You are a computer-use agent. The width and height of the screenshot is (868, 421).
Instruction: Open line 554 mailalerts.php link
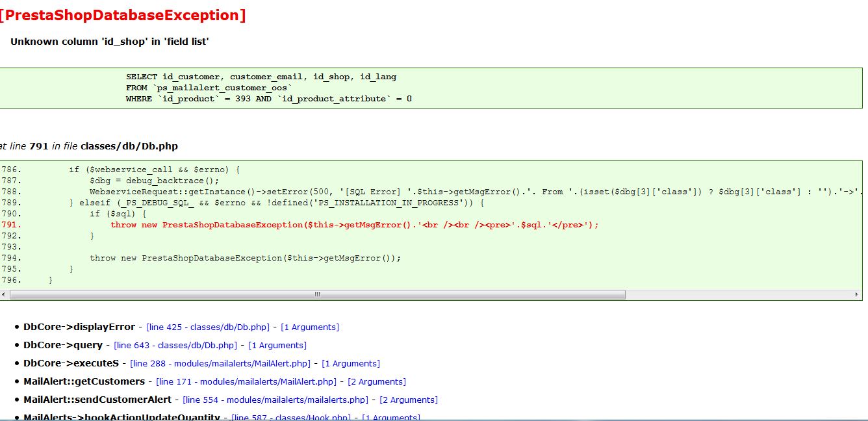[275, 400]
